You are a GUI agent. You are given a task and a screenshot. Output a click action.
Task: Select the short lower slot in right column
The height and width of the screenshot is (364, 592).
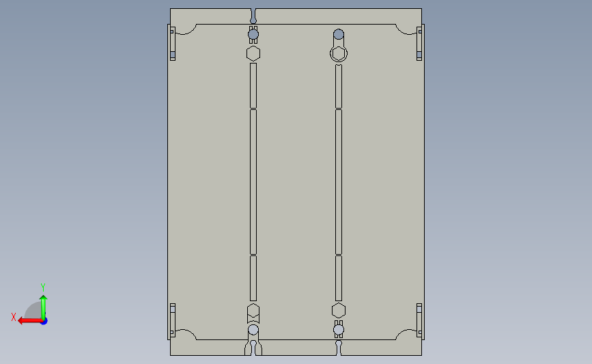point(339,278)
